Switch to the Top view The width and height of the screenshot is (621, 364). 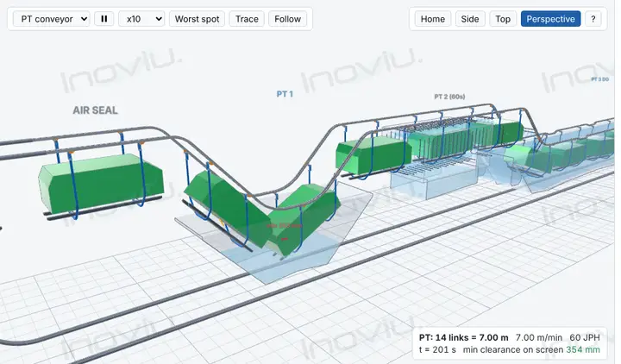click(x=503, y=19)
